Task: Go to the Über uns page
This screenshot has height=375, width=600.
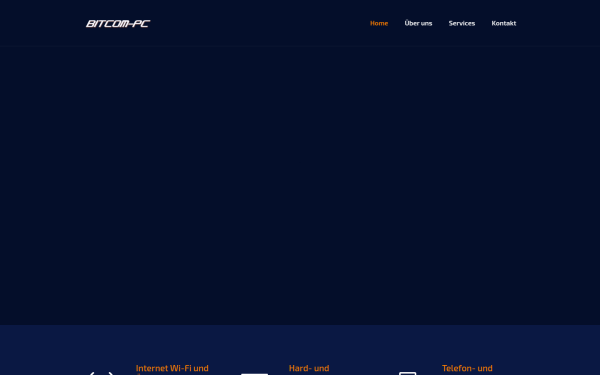Action: click(418, 23)
